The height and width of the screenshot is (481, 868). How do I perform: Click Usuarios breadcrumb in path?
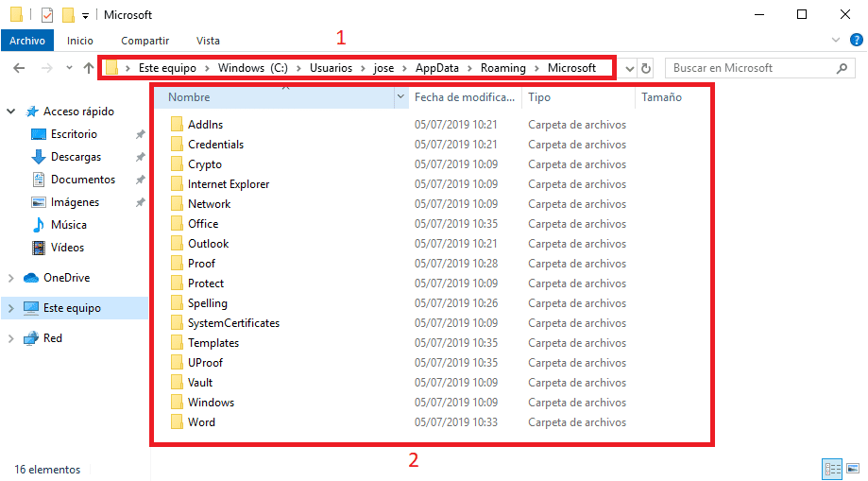point(331,68)
